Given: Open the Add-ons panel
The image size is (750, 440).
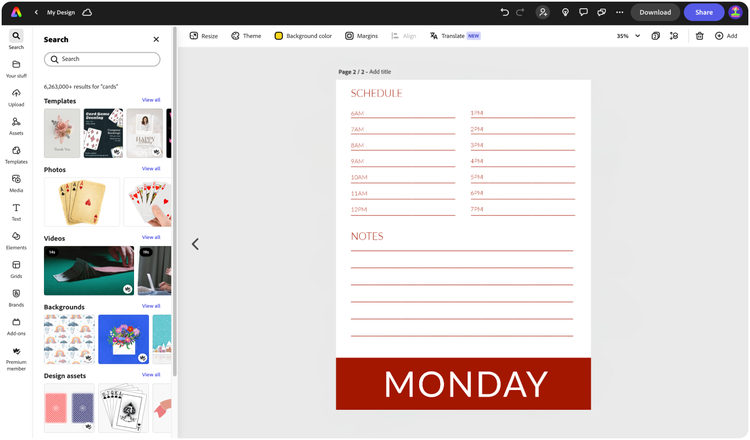Looking at the screenshot, I should tap(16, 327).
